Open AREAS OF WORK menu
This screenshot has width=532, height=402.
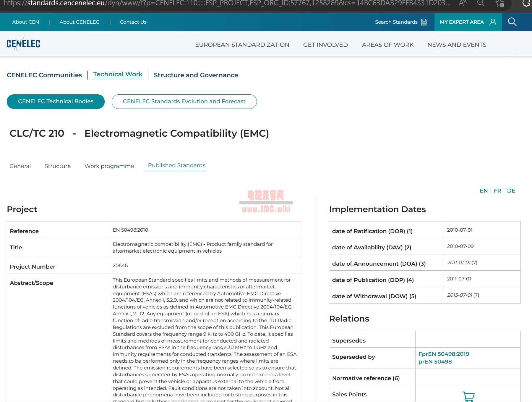click(387, 45)
